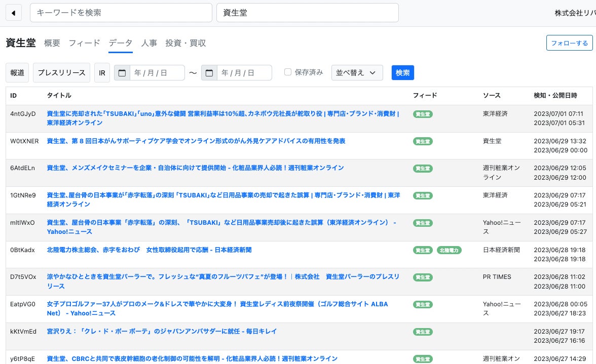This screenshot has width=596, height=364.
Task: Switch to the 概要 tab
Action: [x=52, y=43]
